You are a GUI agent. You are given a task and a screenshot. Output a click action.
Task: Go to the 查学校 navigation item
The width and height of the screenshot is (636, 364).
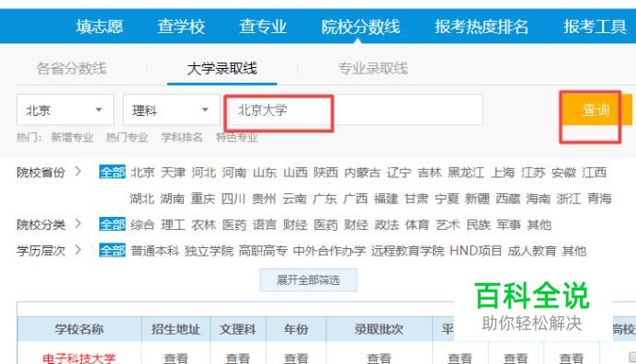click(181, 27)
